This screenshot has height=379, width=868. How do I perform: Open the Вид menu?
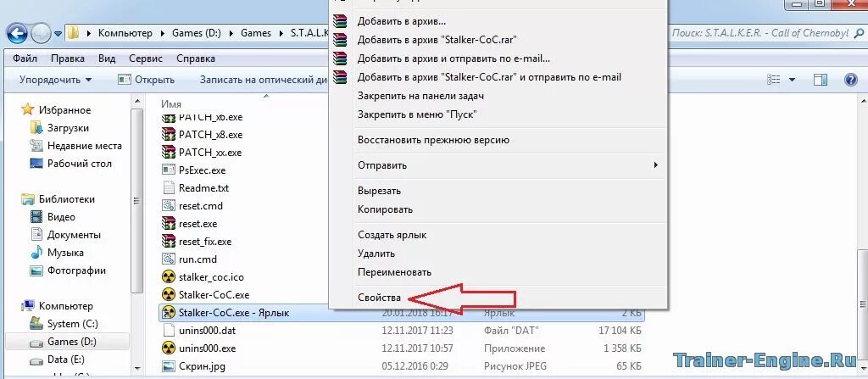[107, 59]
